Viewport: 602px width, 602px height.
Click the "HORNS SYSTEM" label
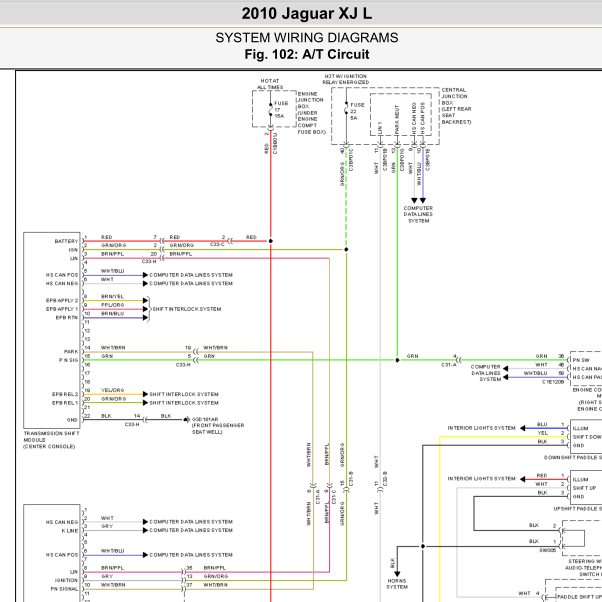coord(397,584)
